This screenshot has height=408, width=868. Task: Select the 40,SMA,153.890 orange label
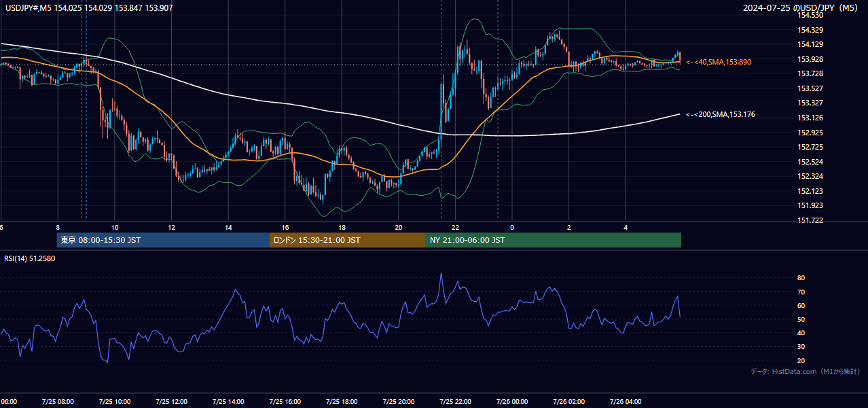pos(719,62)
